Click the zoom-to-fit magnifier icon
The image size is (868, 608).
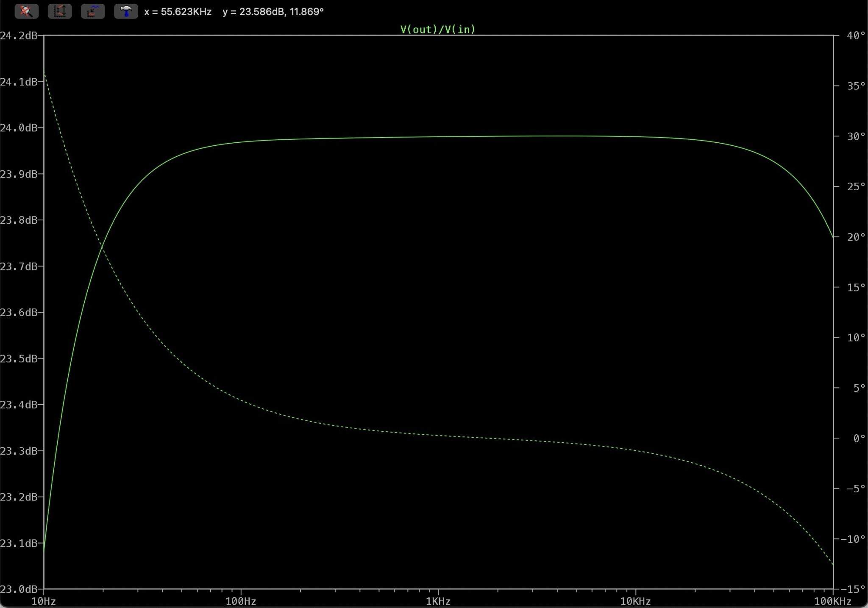(27, 11)
